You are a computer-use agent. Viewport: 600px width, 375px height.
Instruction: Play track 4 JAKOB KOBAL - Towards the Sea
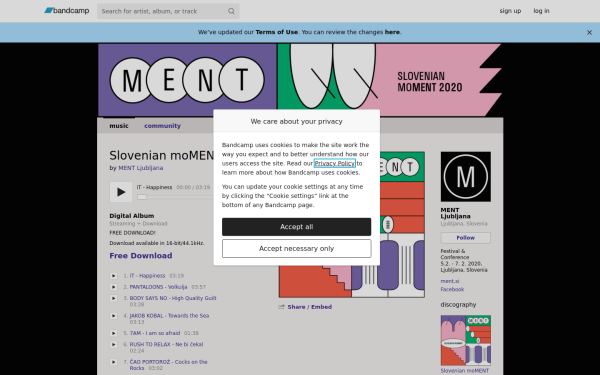coord(113,315)
